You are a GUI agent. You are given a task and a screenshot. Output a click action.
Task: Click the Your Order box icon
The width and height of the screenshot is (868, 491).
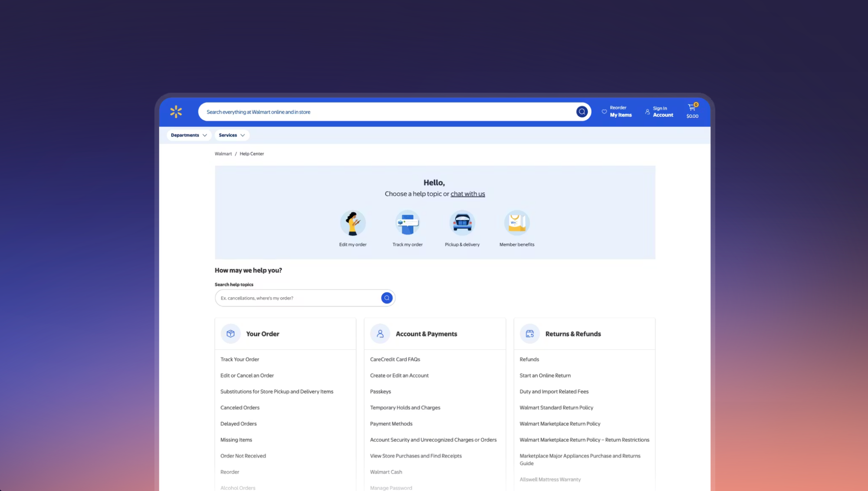click(230, 333)
